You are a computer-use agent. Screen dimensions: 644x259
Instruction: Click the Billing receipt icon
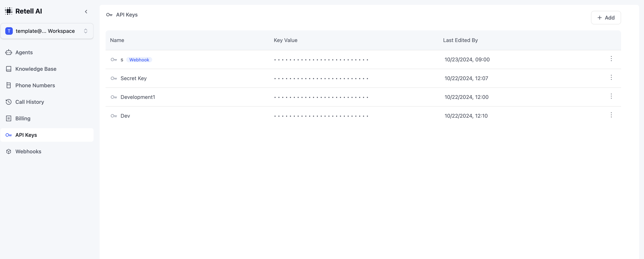pyautogui.click(x=9, y=118)
